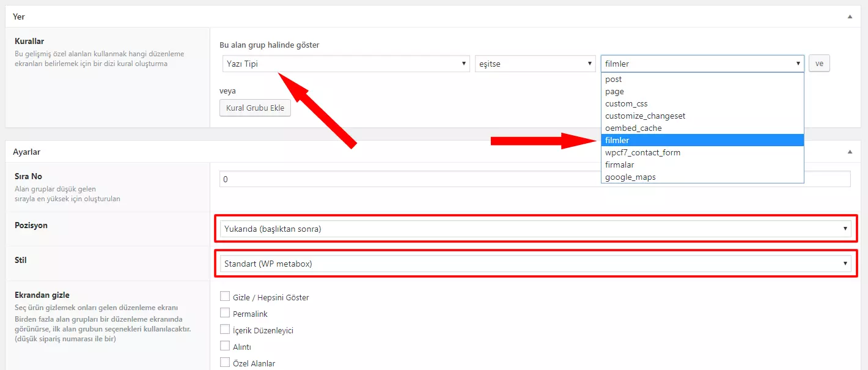This screenshot has width=868, height=370.
Task: Choose customize_changeset from the list
Action: pyautogui.click(x=702, y=116)
